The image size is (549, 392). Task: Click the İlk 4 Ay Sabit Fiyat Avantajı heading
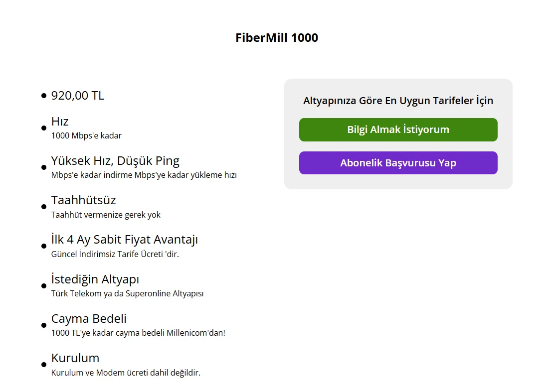[x=124, y=240]
